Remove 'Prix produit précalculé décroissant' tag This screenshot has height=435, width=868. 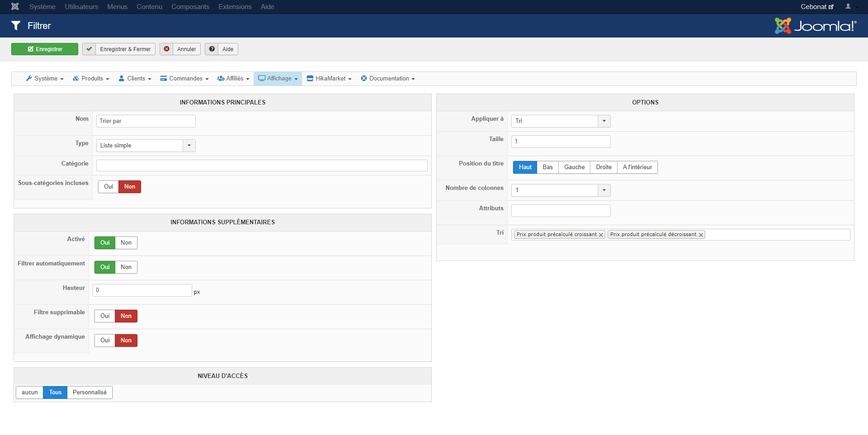701,235
